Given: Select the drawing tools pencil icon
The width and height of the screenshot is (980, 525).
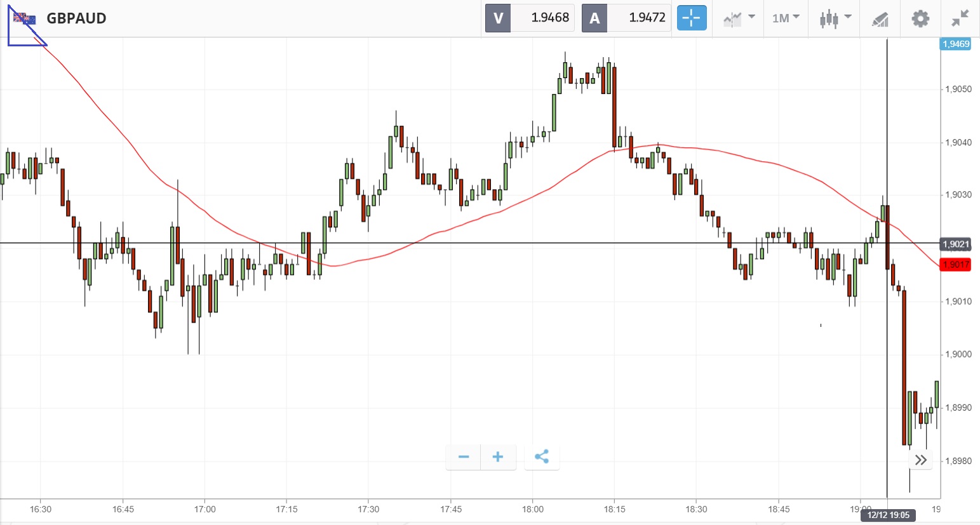Looking at the screenshot, I should 880,19.
